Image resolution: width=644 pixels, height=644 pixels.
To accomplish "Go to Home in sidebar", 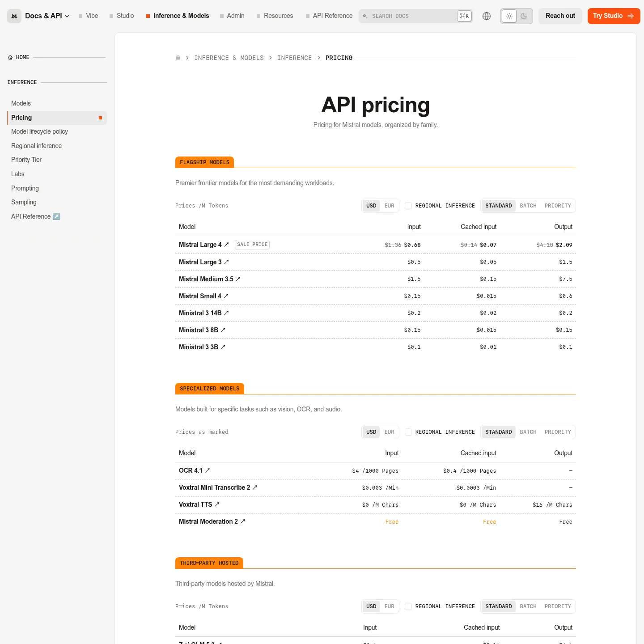I will pyautogui.click(x=19, y=57).
